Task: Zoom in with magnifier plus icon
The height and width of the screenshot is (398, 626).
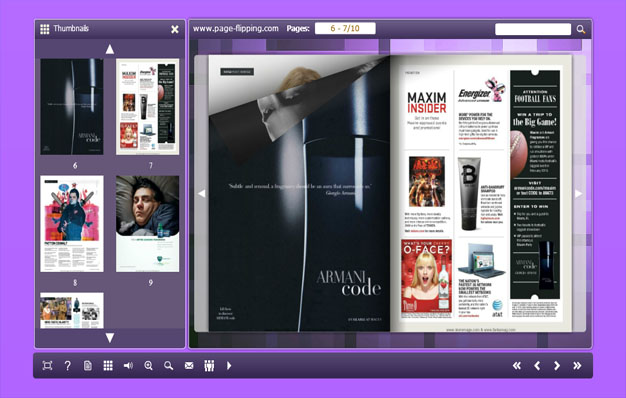Action: click(x=149, y=365)
